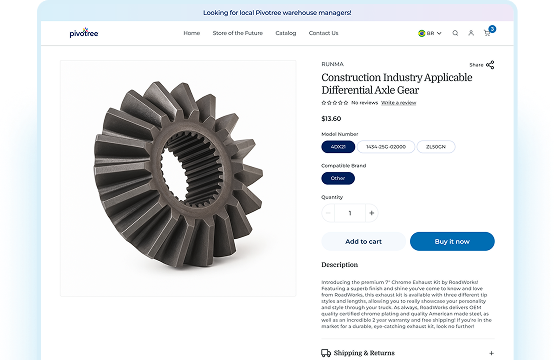Click the share icon next to Share

490,65
